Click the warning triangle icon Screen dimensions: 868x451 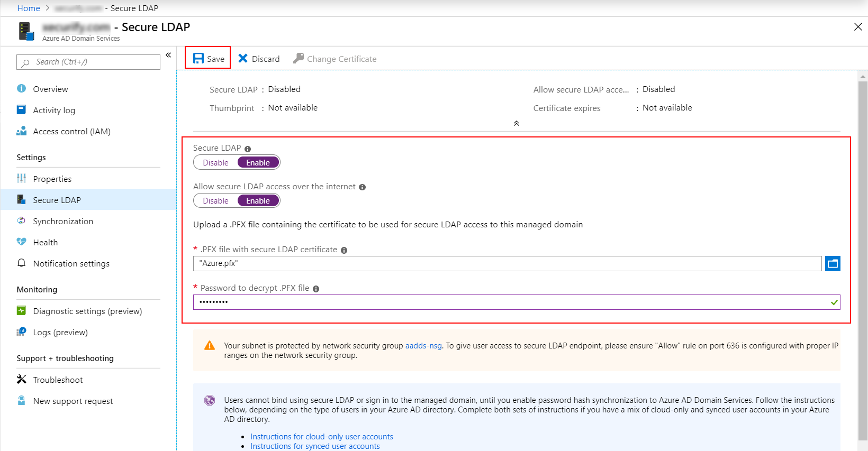[x=210, y=346]
